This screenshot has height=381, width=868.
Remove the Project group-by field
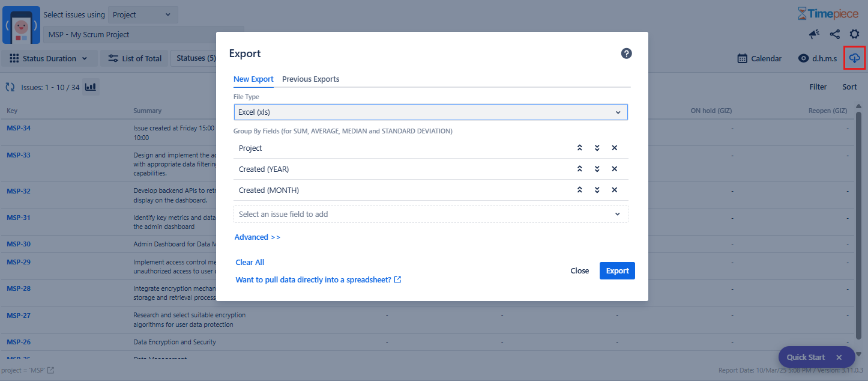point(614,148)
